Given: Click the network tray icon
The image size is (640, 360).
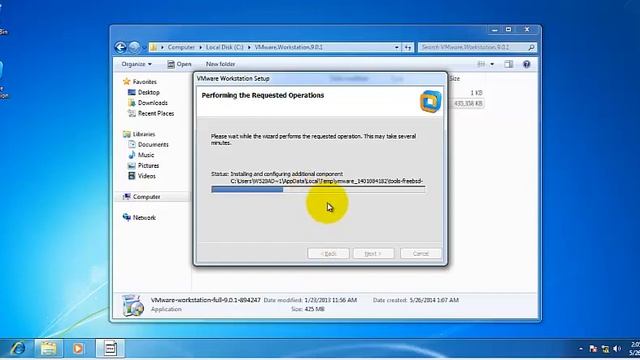Looking at the screenshot, I should coord(605,349).
